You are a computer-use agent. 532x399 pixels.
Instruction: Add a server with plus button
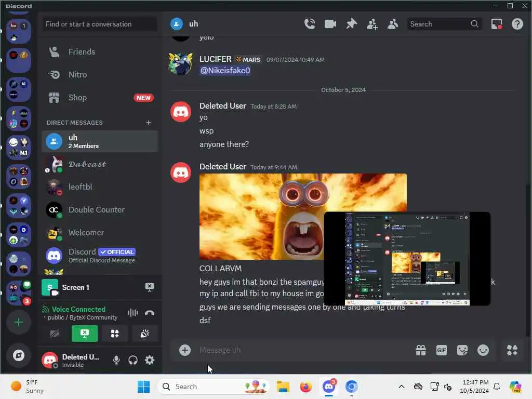tap(19, 322)
